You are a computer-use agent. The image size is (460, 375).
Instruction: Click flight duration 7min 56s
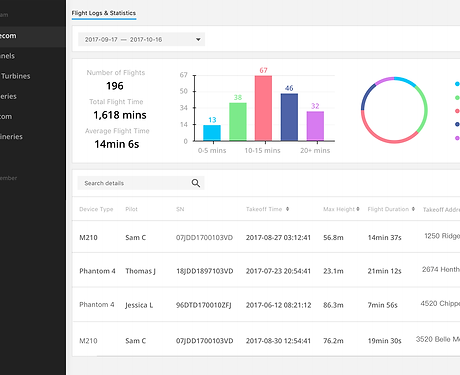[x=382, y=305]
